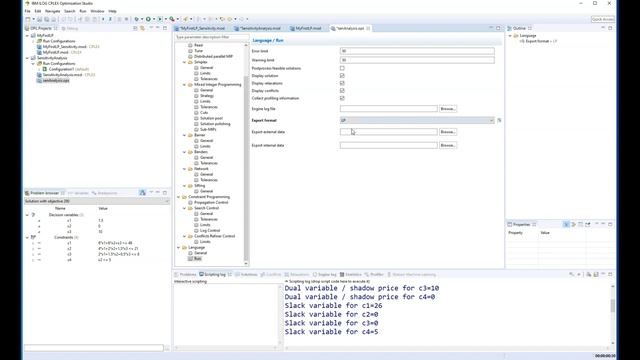Click the Engine log file text field

point(389,109)
